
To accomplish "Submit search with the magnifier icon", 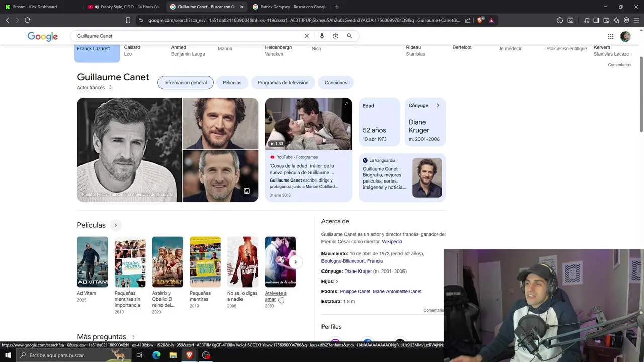I will tap(349, 36).
